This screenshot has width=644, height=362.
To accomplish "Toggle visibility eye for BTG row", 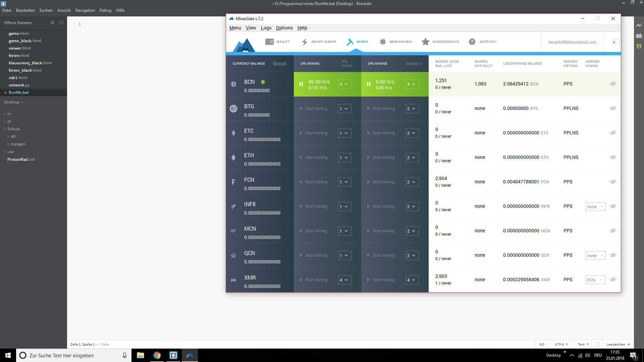I will 613,108.
